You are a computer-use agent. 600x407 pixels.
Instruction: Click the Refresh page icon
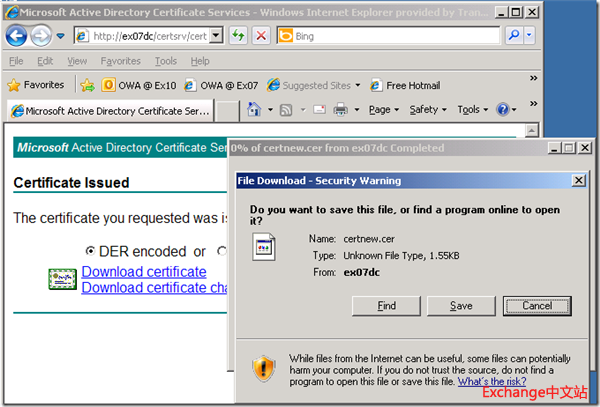[239, 36]
